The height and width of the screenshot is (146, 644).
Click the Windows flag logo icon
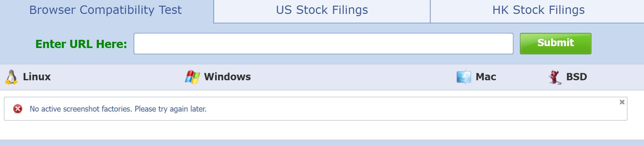click(192, 77)
